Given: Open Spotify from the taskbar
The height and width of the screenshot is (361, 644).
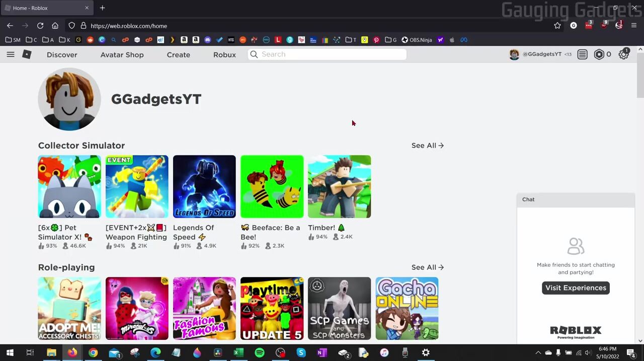Looking at the screenshot, I should coord(260,353).
